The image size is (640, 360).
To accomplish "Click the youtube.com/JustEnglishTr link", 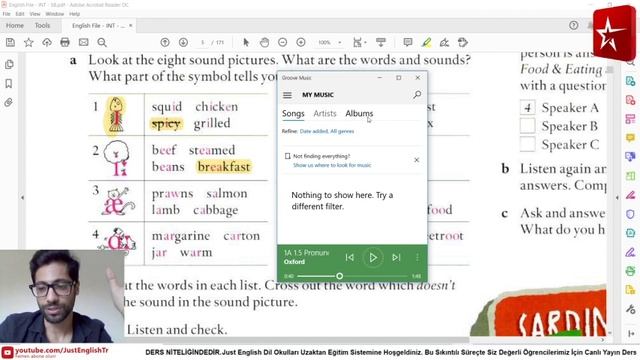I will pos(62,350).
